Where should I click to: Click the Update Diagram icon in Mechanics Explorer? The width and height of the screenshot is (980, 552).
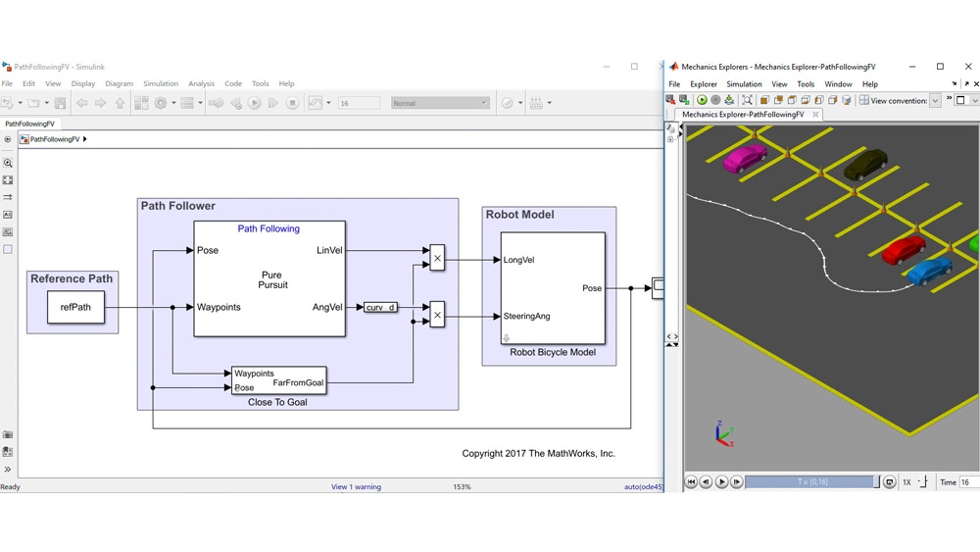730,100
